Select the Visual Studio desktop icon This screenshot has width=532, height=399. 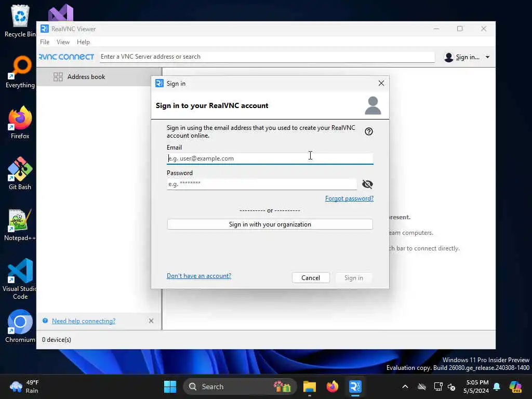click(61, 13)
